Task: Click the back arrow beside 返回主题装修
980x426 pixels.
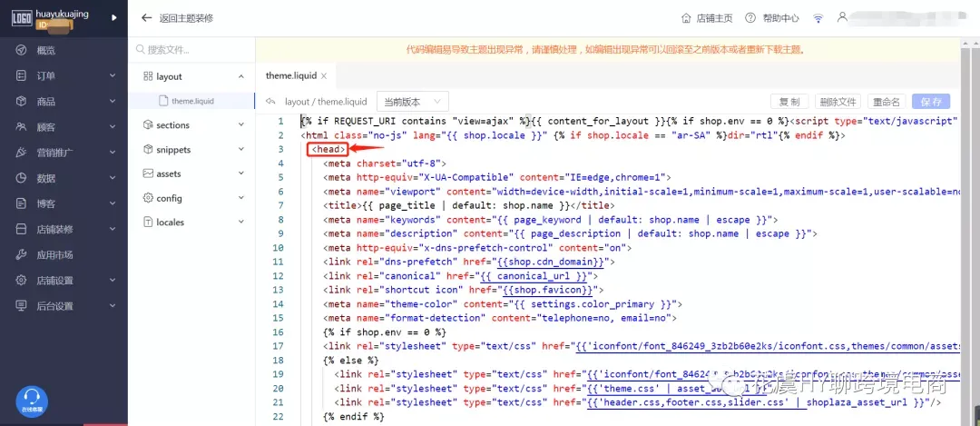Action: 146,18
